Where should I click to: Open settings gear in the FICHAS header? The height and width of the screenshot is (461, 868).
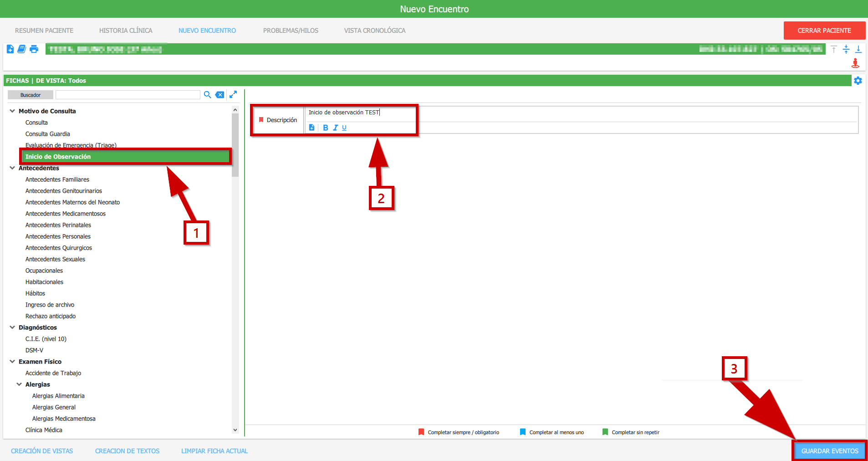(858, 81)
